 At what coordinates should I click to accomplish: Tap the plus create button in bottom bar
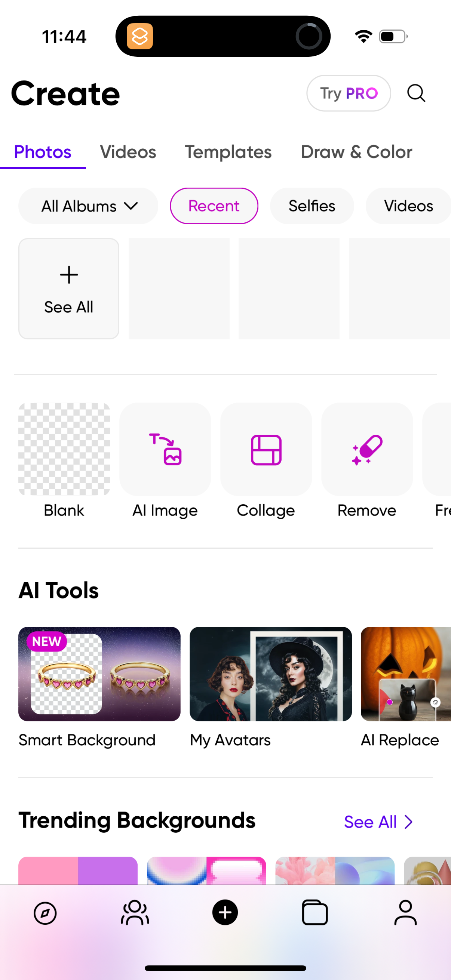(x=225, y=913)
